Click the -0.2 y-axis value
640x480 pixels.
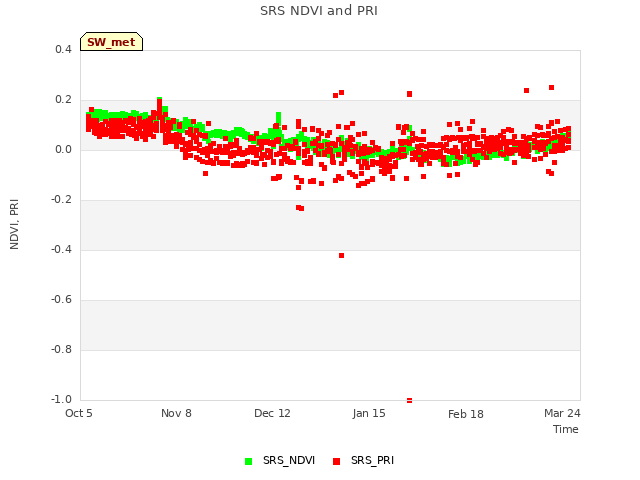(61, 200)
